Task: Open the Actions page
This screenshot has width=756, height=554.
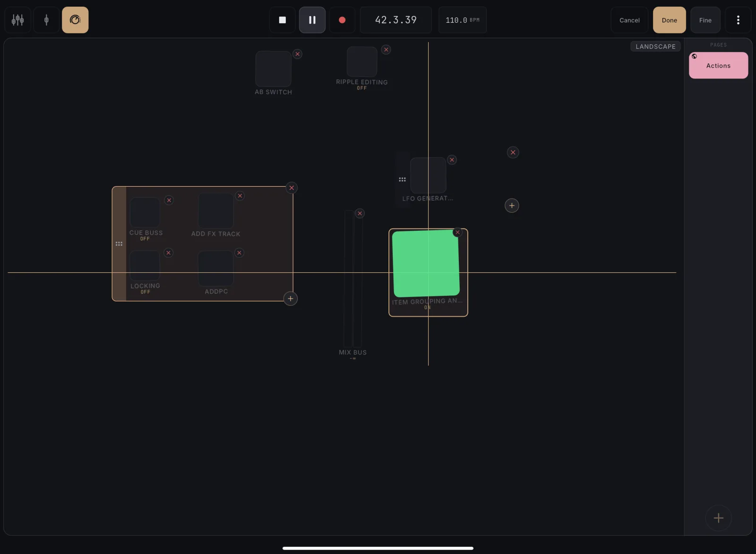Action: [718, 65]
